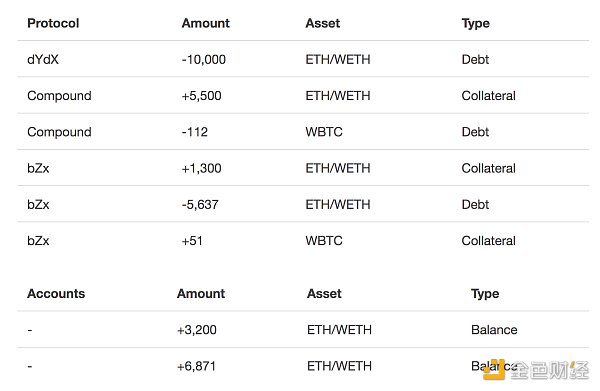Screen dimensions: 600x391
Task: Select the bZx +1,300 amount cell
Action: click(201, 168)
